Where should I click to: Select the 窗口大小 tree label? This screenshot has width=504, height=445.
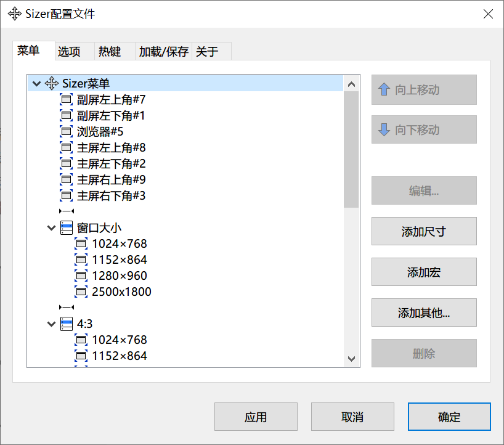99,228
